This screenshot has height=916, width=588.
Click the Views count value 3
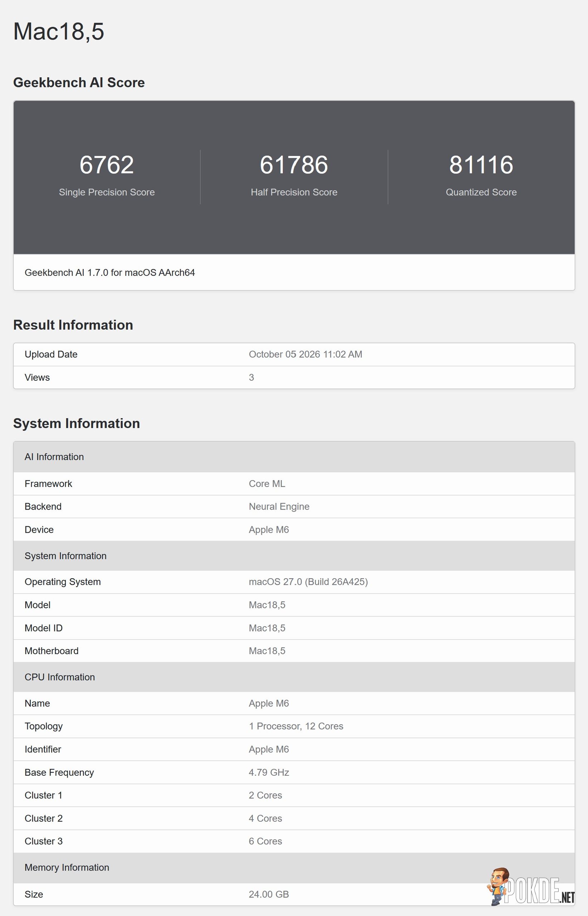[x=251, y=377]
